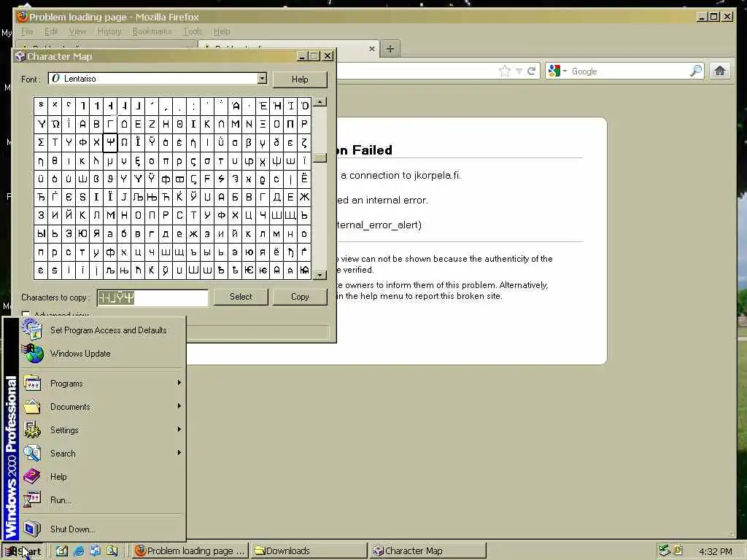Click the Google search box
This screenshot has width=747, height=560.
[629, 71]
